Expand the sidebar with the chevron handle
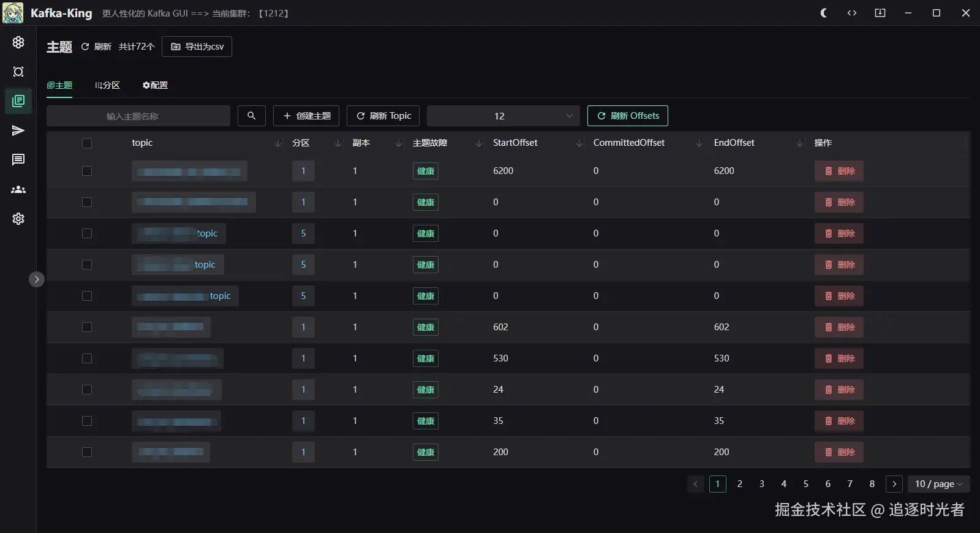This screenshot has height=533, width=980. 37,279
